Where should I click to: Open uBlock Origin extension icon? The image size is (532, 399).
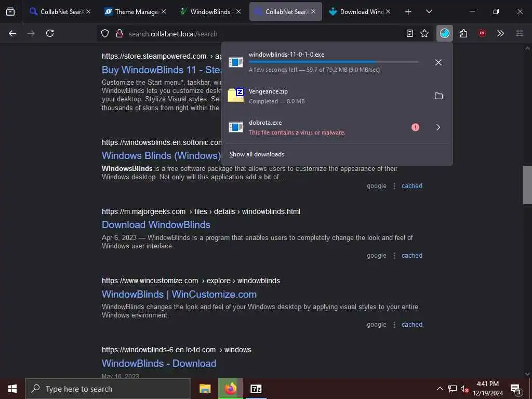click(x=482, y=33)
